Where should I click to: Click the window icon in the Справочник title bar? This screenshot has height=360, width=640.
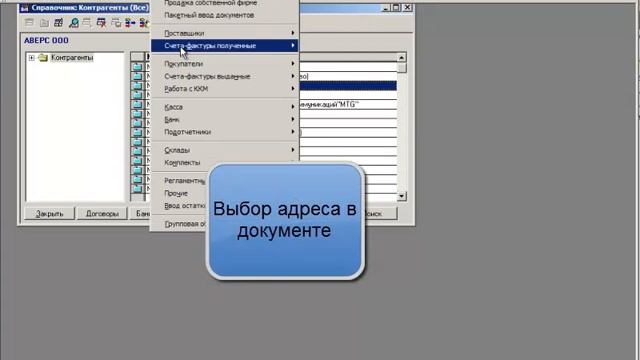(24, 8)
